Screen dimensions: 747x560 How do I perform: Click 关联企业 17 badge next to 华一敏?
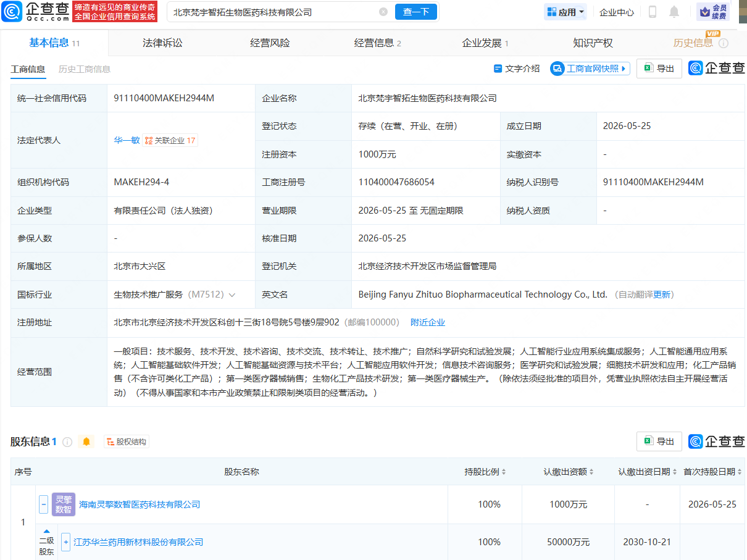(170, 140)
